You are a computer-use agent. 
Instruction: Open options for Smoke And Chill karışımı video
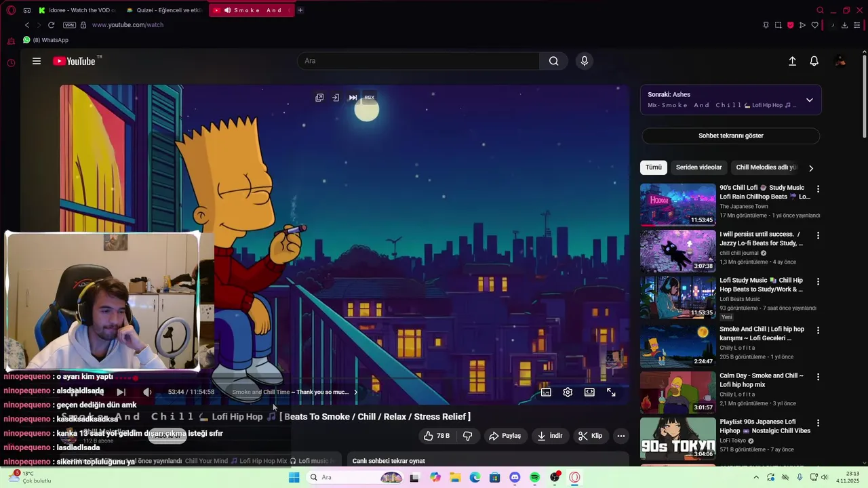pyautogui.click(x=818, y=330)
